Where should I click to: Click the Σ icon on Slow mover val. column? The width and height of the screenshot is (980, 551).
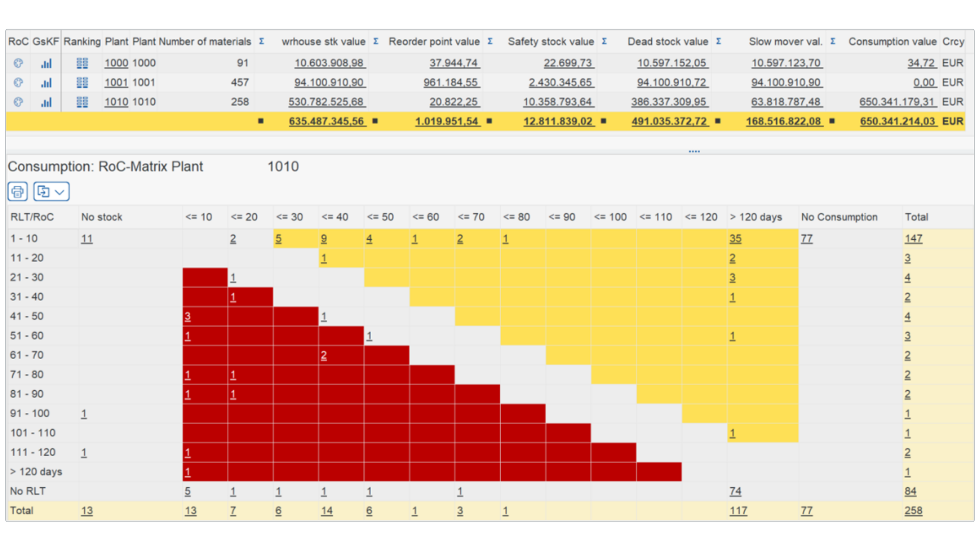(x=833, y=42)
